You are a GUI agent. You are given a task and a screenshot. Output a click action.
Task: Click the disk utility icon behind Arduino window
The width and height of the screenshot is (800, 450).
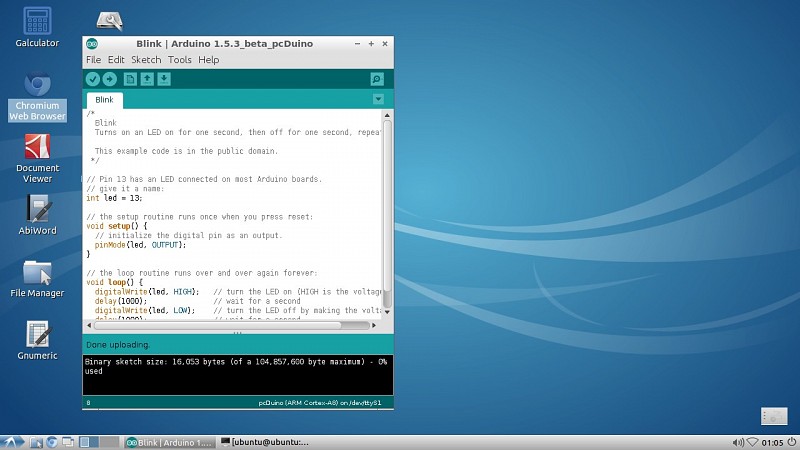point(109,21)
